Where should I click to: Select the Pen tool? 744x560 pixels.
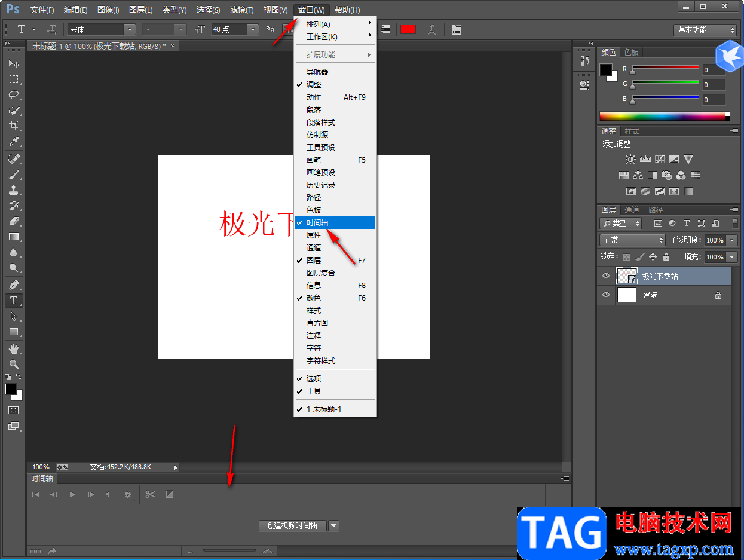pos(14,285)
